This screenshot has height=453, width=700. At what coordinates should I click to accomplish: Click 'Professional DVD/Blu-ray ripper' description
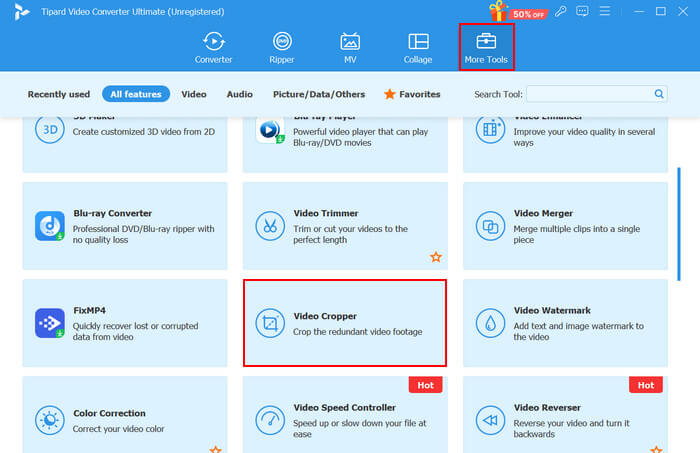pos(143,234)
